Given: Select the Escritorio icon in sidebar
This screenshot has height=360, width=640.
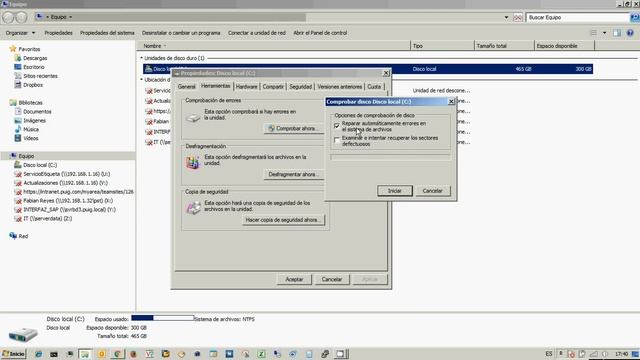Looking at the screenshot, I should [18, 67].
